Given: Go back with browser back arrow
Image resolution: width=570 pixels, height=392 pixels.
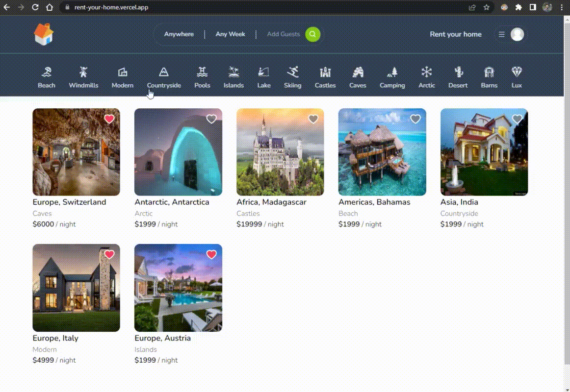Looking at the screenshot, I should coord(7,7).
